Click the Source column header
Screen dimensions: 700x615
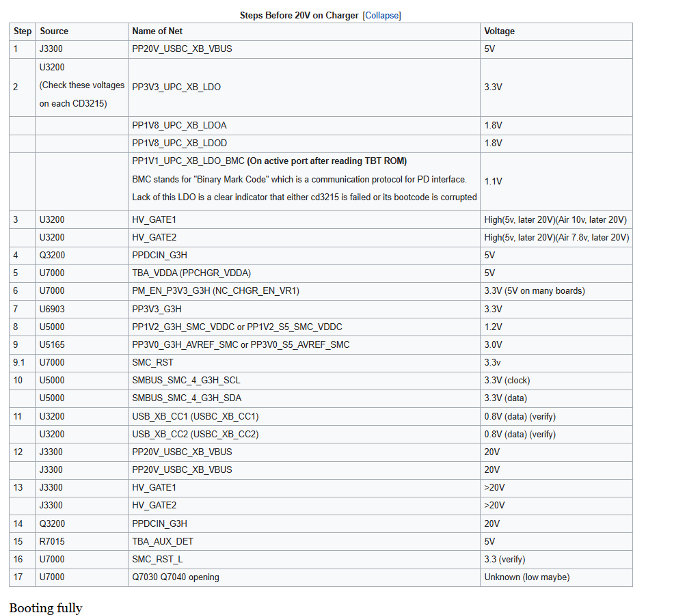pyautogui.click(x=54, y=31)
